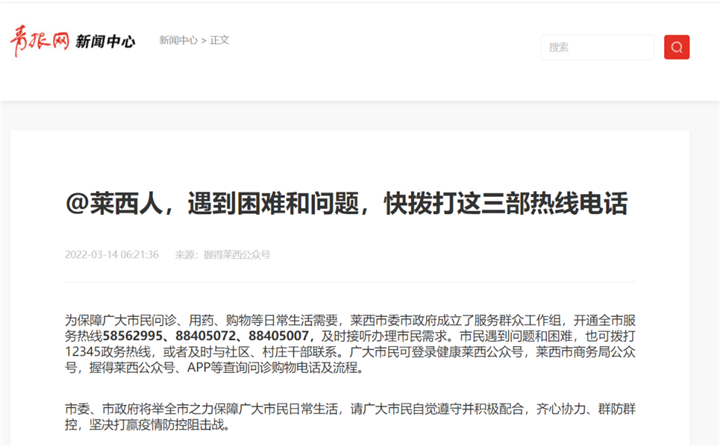Image resolution: width=720 pixels, height=446 pixels.
Task: Select the article headline @莱西人
Action: point(346,203)
